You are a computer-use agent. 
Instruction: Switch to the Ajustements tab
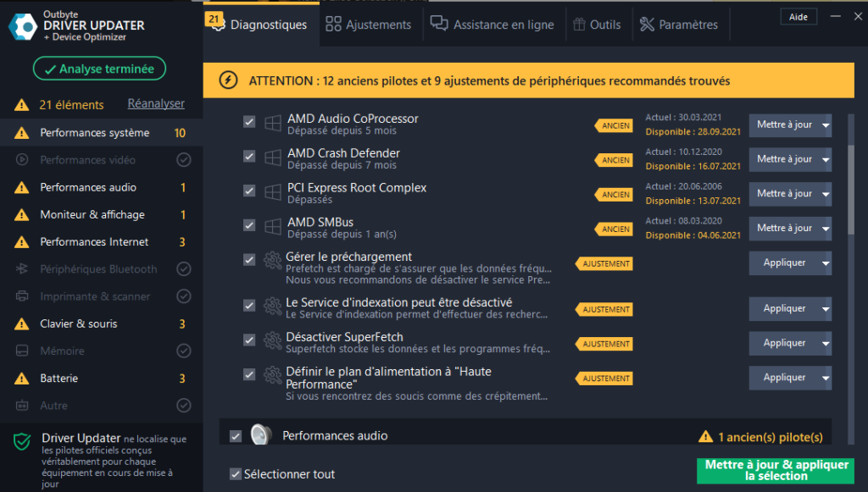coord(369,25)
